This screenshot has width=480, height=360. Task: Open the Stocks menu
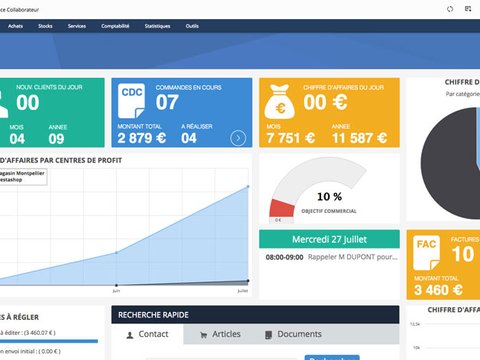point(45,26)
